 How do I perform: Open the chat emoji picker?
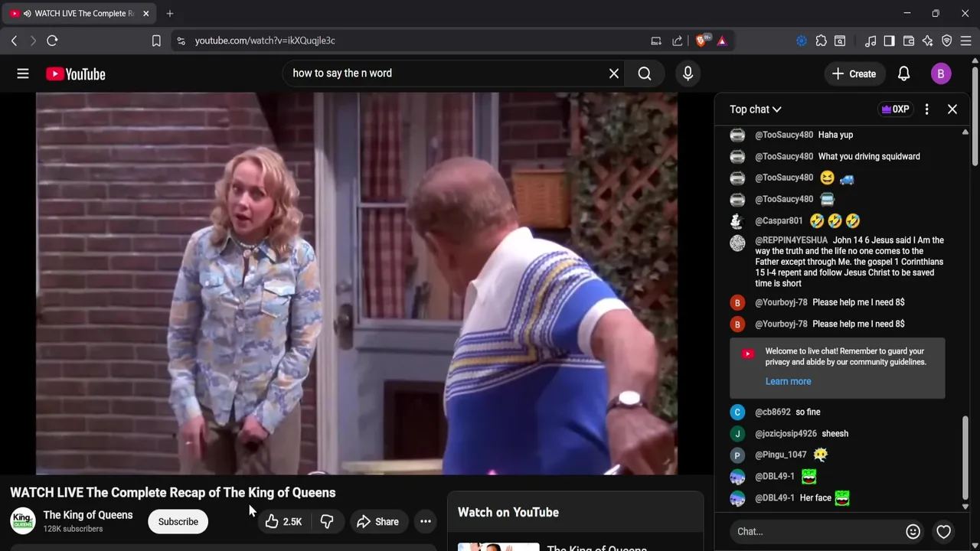(x=913, y=531)
